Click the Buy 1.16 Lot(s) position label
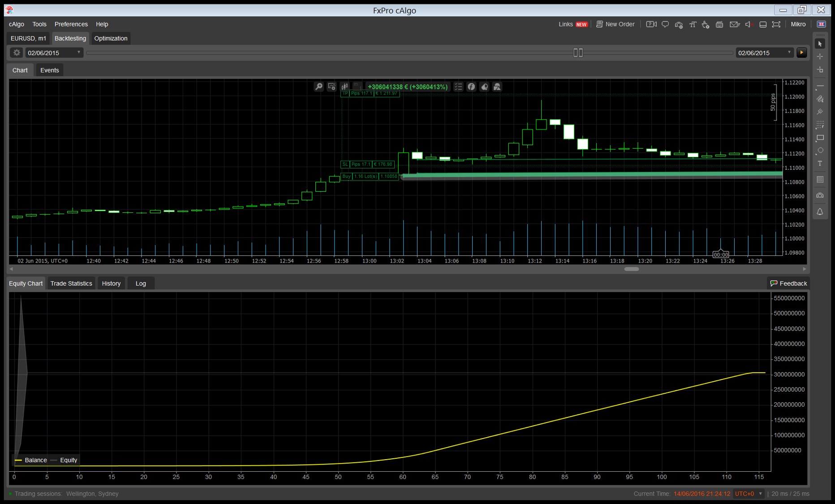 click(x=370, y=177)
